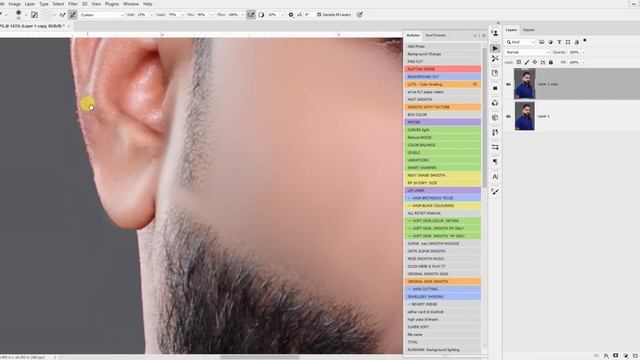Open the Paragraph panel icon in dock
Viewport: 640px width, 360px height.
tap(495, 162)
